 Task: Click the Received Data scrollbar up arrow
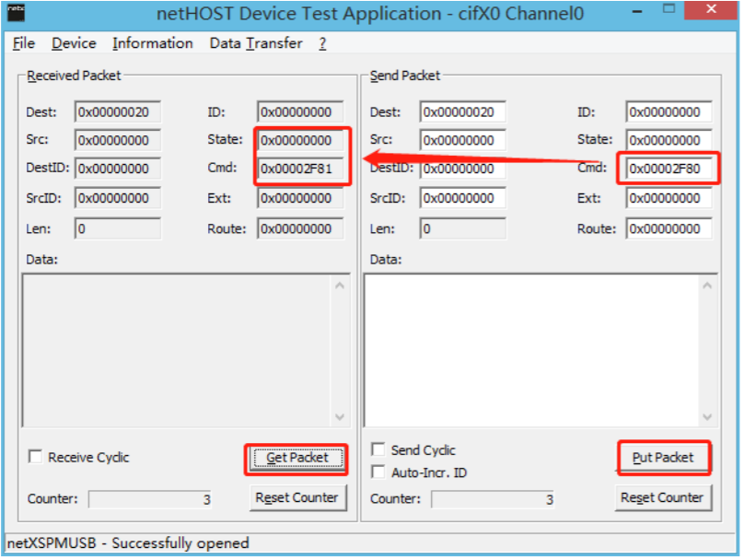click(x=340, y=286)
